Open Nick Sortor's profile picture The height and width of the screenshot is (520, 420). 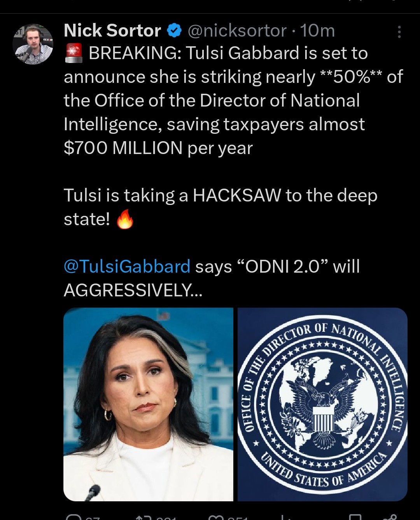click(33, 44)
